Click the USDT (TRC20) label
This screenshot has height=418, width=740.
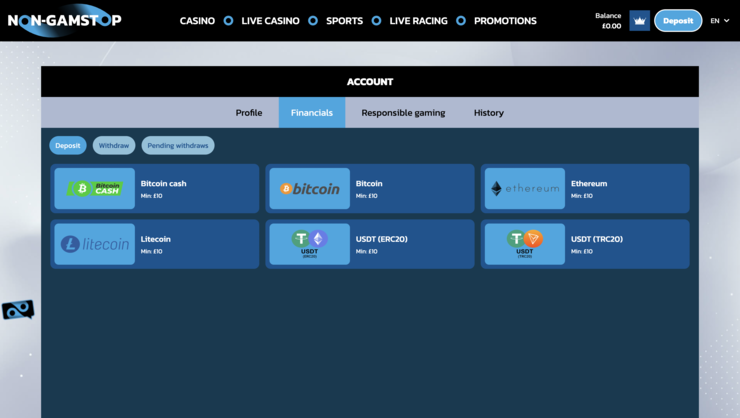(x=597, y=239)
